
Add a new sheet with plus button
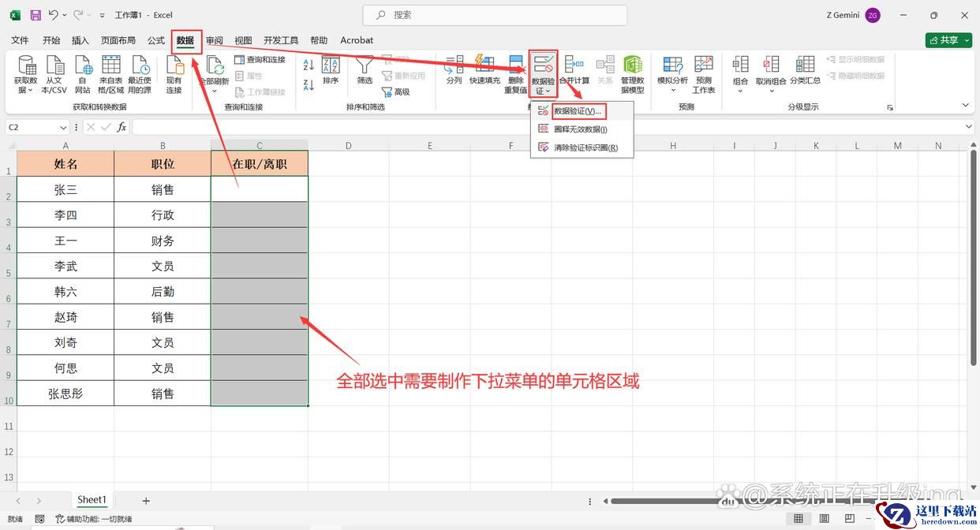tap(146, 500)
